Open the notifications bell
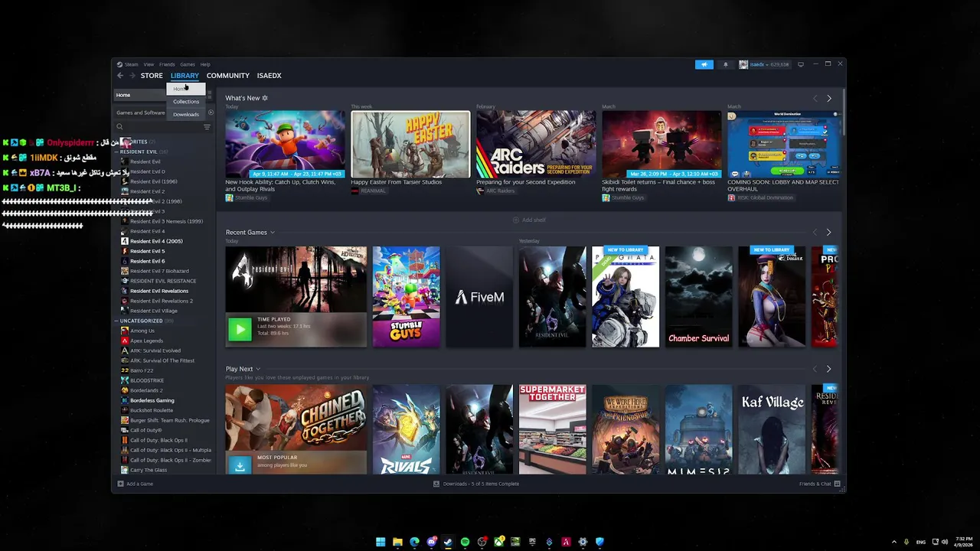 [x=726, y=64]
